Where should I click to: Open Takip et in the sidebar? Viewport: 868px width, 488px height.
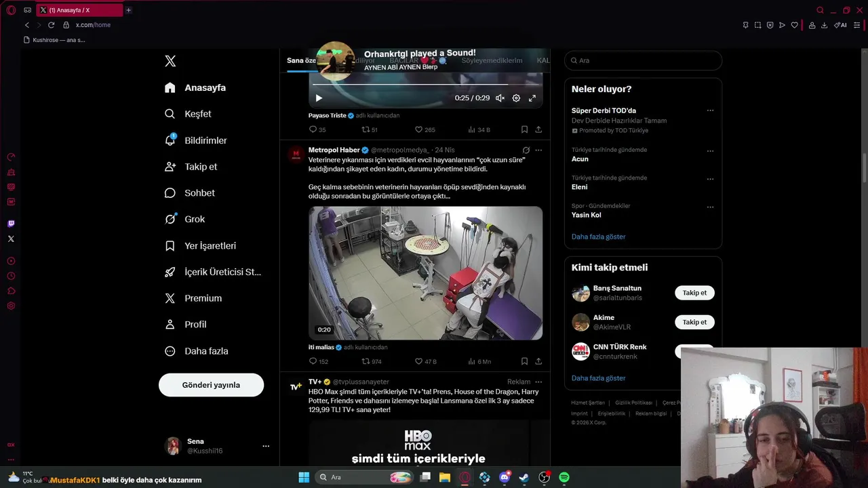pos(191,167)
